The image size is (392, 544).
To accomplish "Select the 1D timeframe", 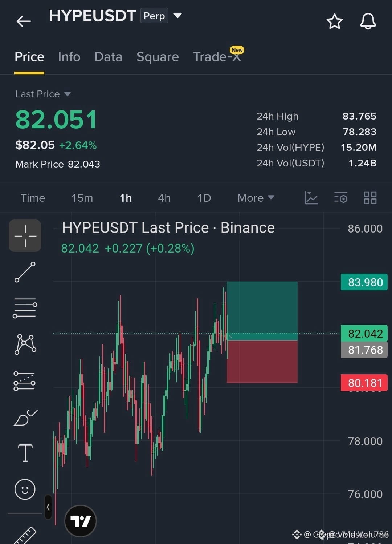I will pos(204,198).
